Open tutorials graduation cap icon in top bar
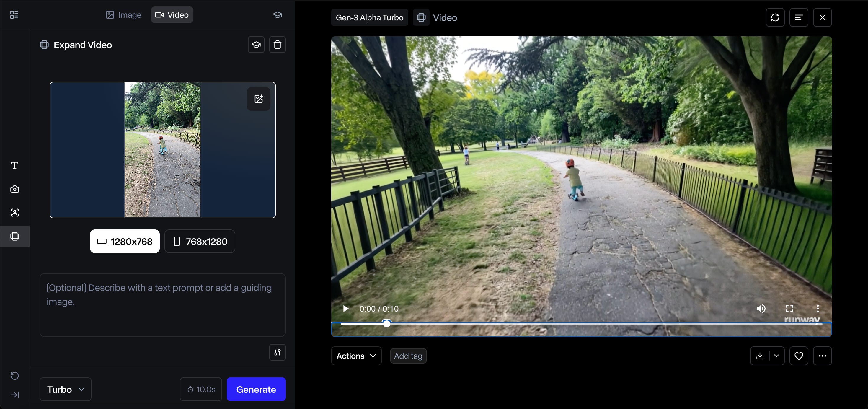Viewport: 868px width, 409px height. click(277, 15)
